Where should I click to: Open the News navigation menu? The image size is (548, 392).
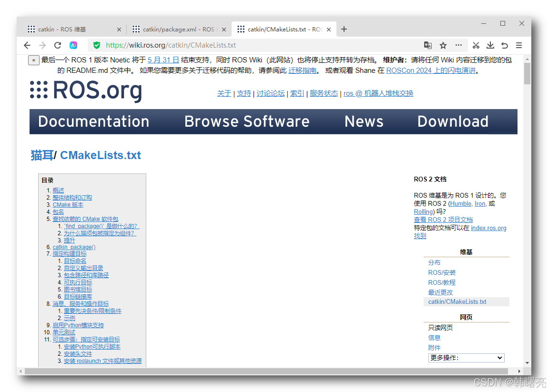click(x=364, y=121)
